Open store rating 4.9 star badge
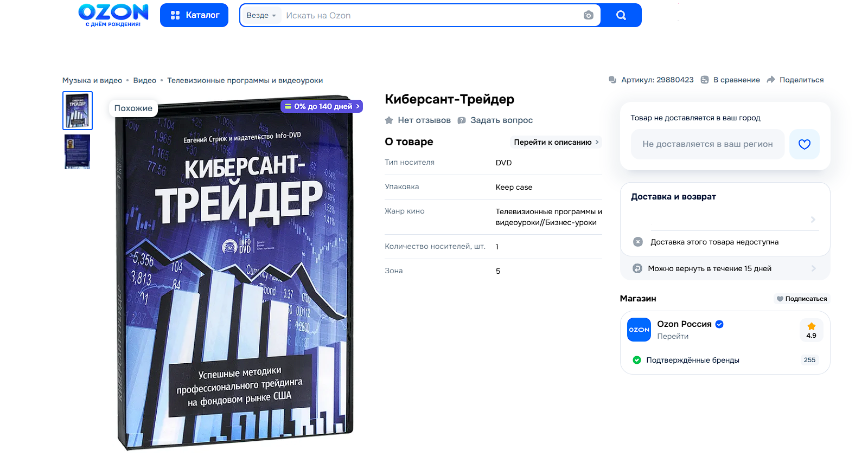Image resolution: width=868 pixels, height=476 pixels. [811, 330]
